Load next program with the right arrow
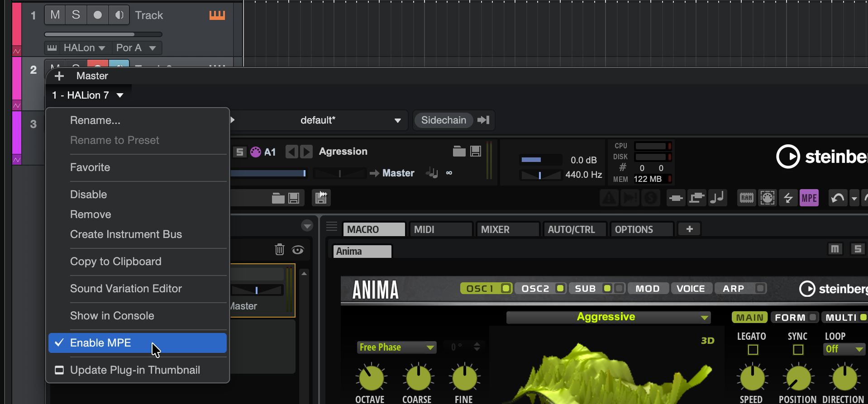This screenshot has height=404, width=868. point(306,152)
